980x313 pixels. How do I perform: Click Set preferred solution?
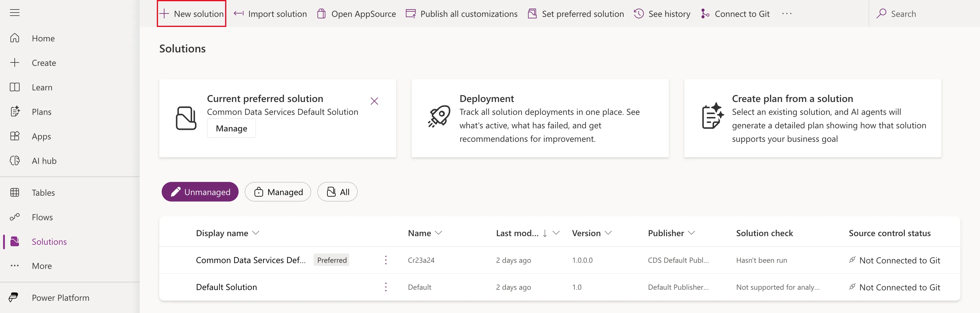tap(576, 14)
